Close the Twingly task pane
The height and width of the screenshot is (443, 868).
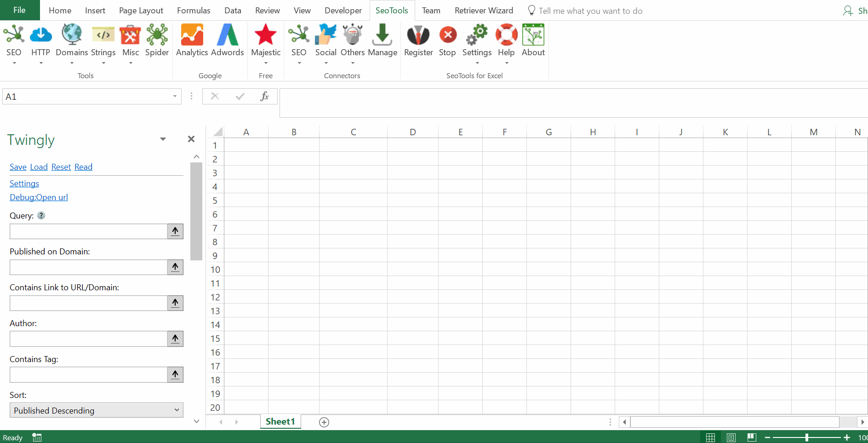(191, 139)
